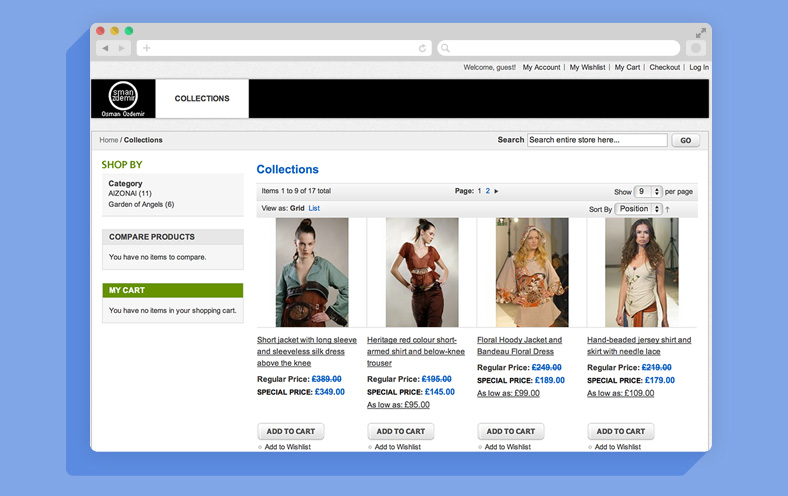Click the fullscreen expand icon in browser
Viewport: 788px width, 496px height.
click(700, 33)
